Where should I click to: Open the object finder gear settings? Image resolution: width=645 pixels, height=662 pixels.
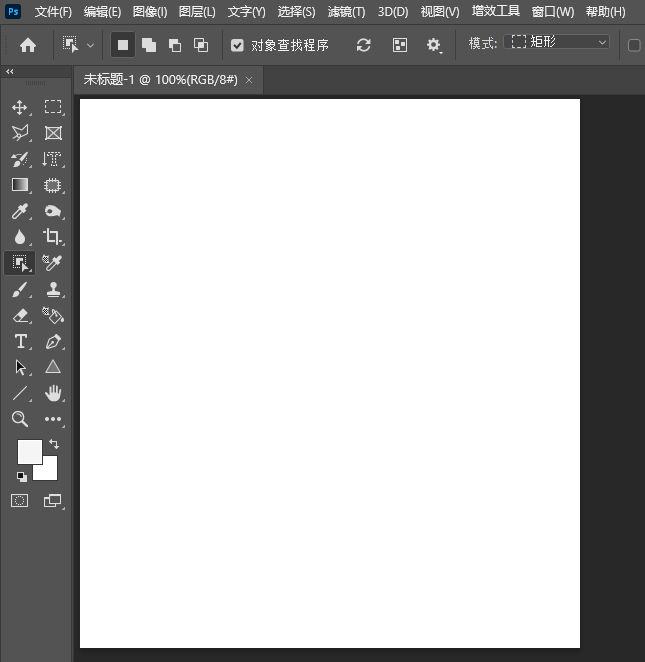tap(434, 45)
